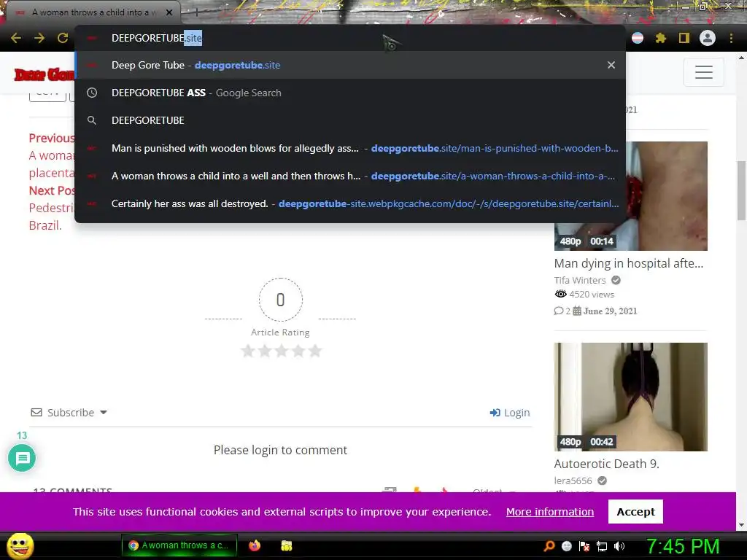The image size is (747, 560).
Task: Open the smiley Start button
Action: click(x=20, y=545)
